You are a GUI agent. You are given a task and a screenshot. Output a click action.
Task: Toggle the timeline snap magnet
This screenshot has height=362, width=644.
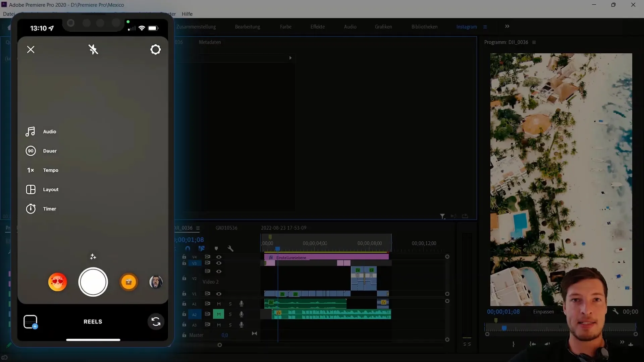tap(188, 248)
